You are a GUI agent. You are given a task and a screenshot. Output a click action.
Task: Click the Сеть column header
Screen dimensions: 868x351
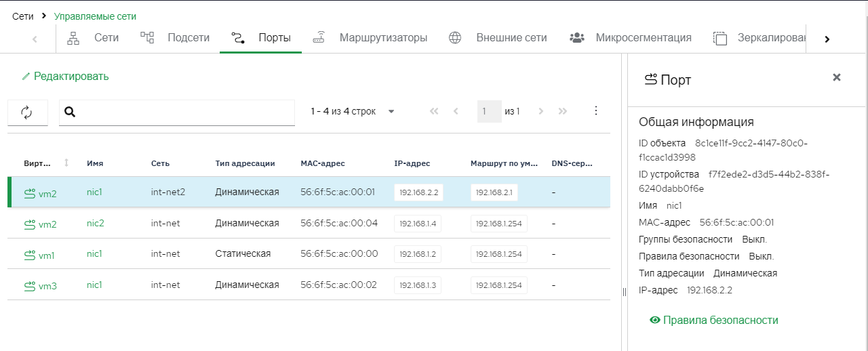pos(161,163)
